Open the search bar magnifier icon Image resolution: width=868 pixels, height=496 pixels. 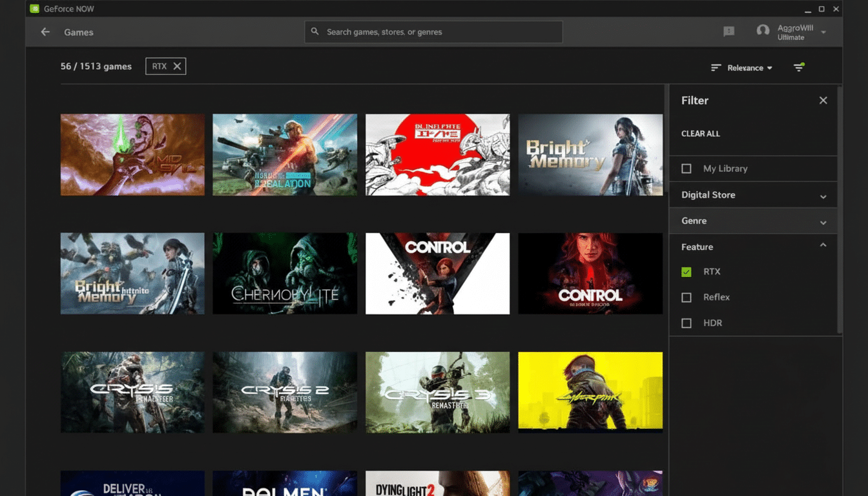coord(315,31)
